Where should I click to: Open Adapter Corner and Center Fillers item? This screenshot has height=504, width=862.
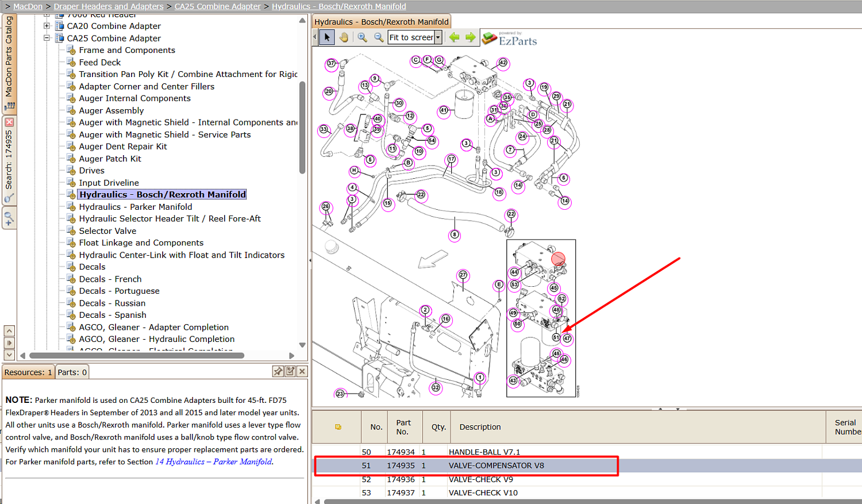(147, 86)
